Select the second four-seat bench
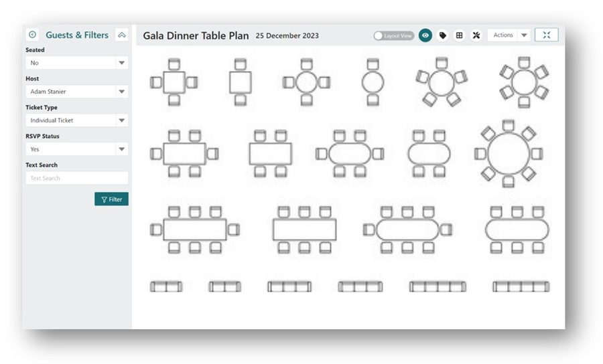603x364 pixels. coord(360,286)
